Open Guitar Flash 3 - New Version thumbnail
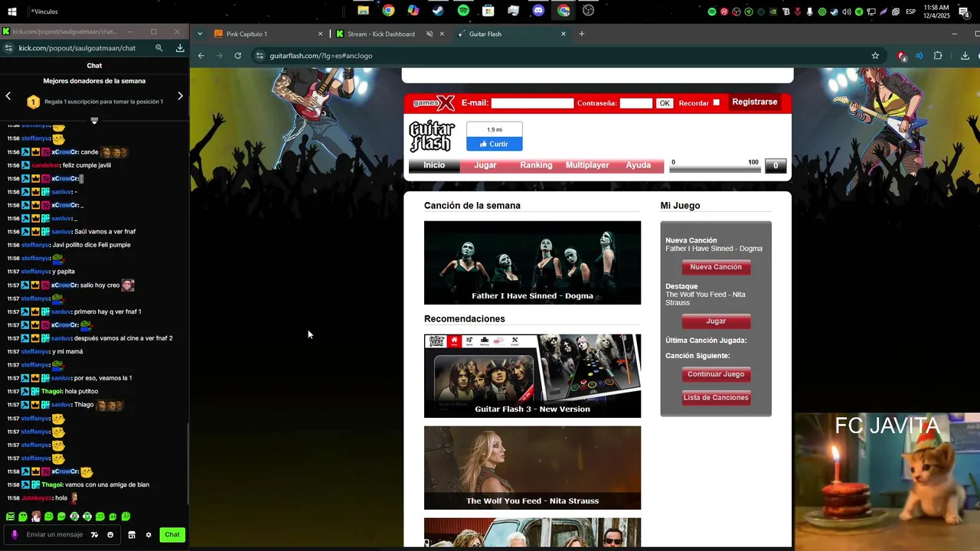This screenshot has width=980, height=551. [532, 376]
